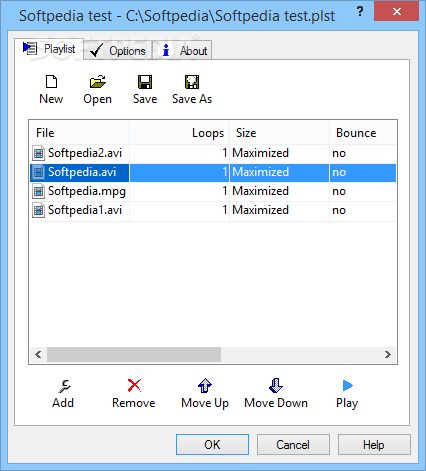Click the horizontal scrollbar right arrow
Viewport: 426px width, 471px height.
388,354
